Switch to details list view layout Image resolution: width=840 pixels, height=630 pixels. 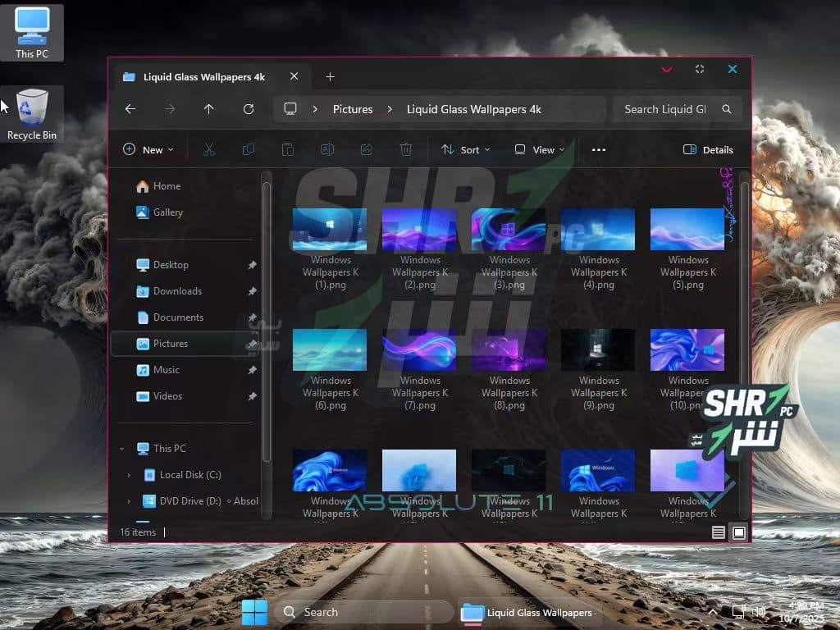pyautogui.click(x=719, y=532)
